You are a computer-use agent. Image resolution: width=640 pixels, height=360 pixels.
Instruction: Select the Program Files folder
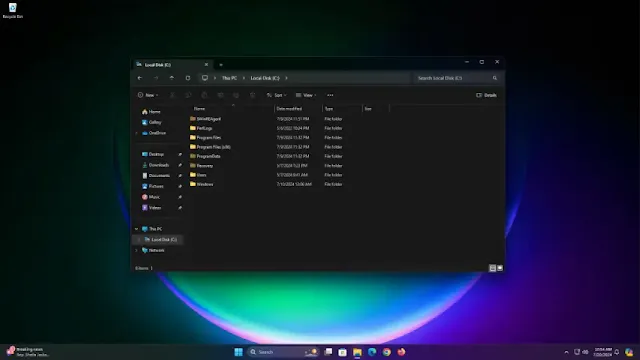coord(205,138)
